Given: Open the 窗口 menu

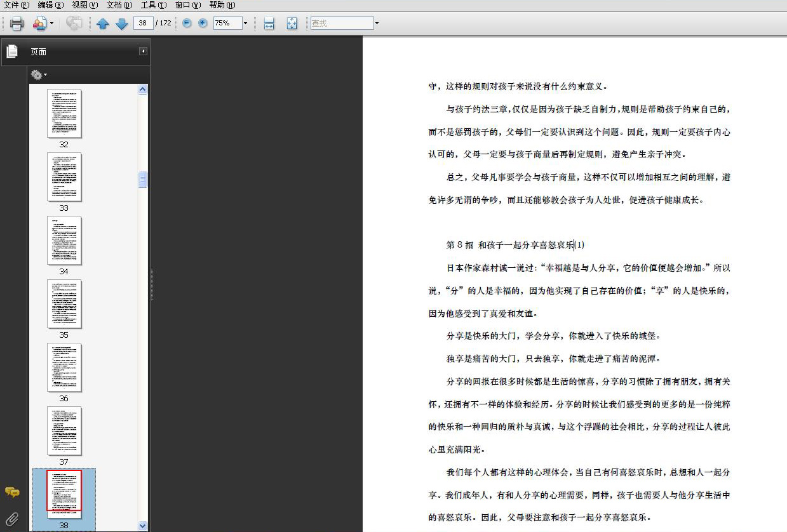Looking at the screenshot, I should [x=187, y=5].
